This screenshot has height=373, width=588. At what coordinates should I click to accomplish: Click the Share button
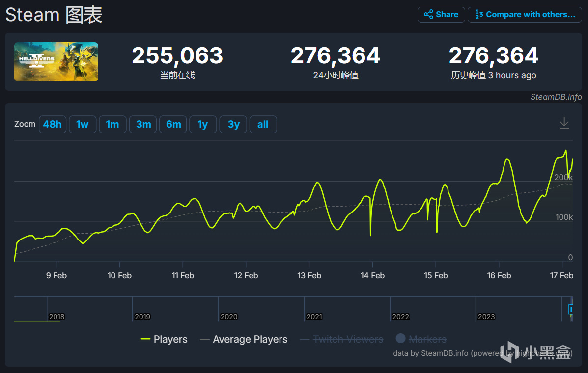pos(441,15)
